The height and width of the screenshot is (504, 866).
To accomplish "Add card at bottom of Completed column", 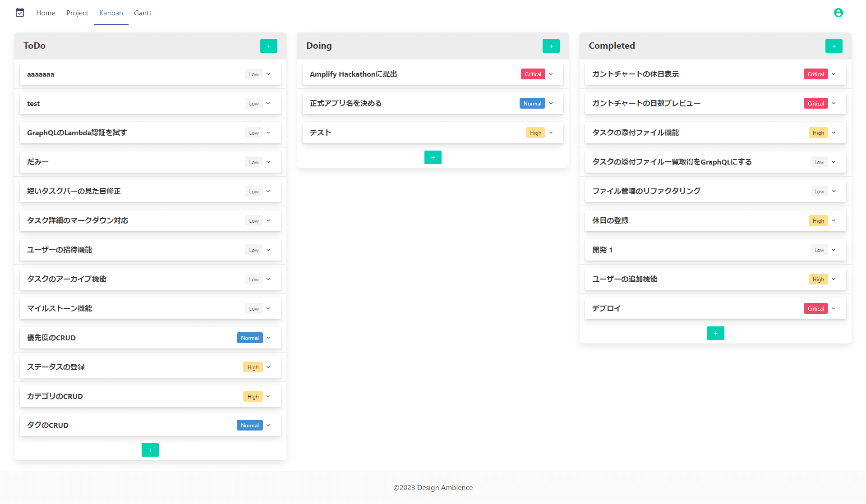I will point(715,333).
